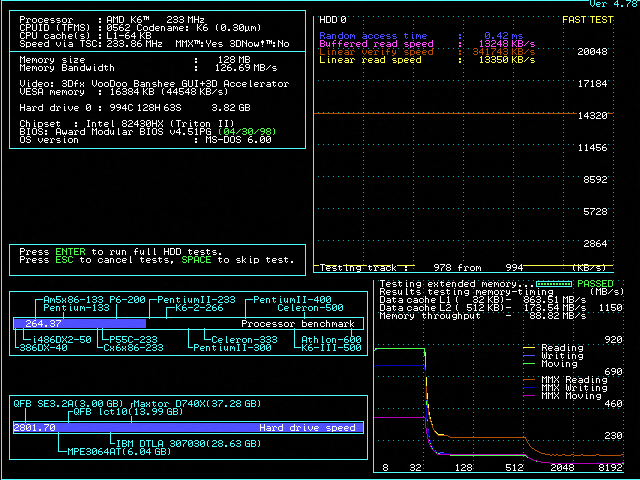Viewport: 640px width, 480px height.
Task: Click Buffered read speed 13248 KB/s line
Action: [x=427, y=44]
